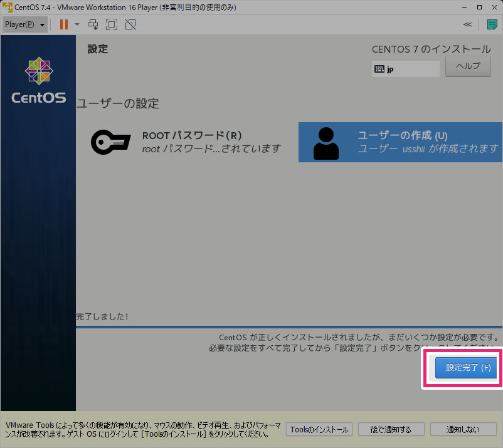Click the 設定 heading text
This screenshot has height=448, width=503.
pos(98,49)
